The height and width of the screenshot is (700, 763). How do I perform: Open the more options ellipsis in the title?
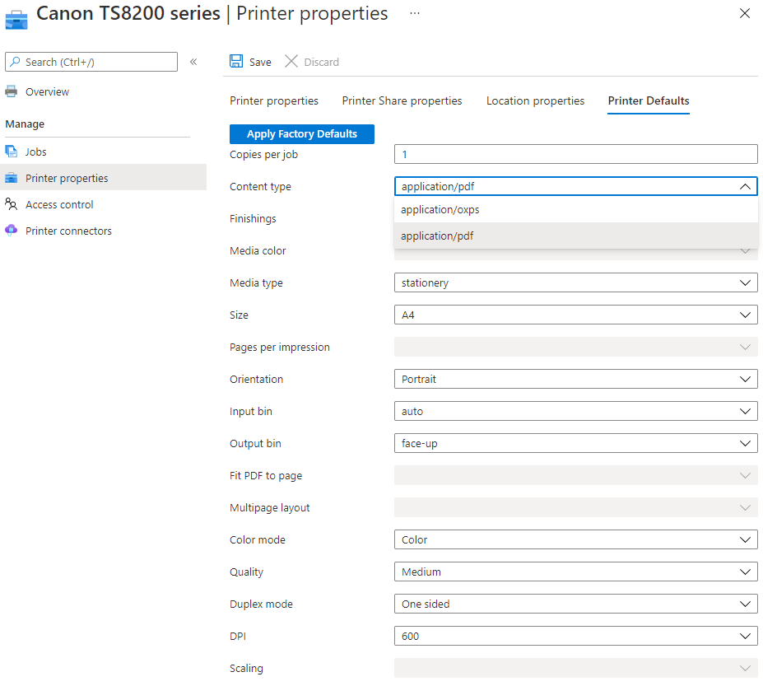(415, 13)
